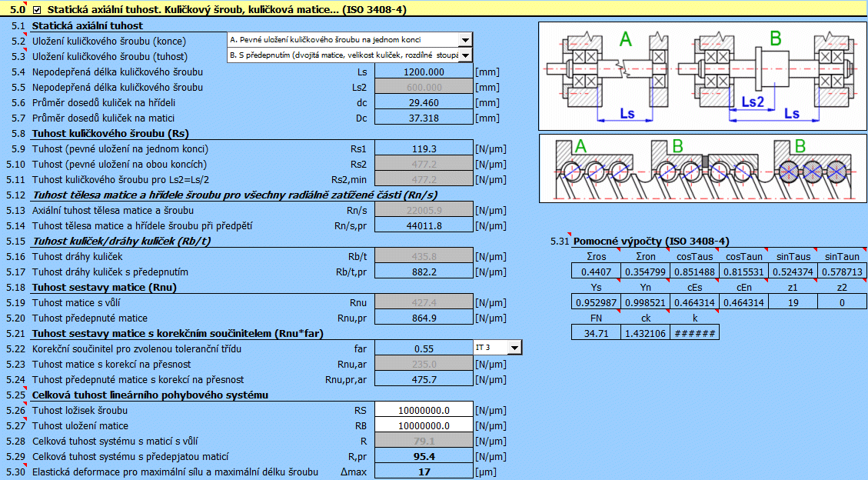Select the Rnu,ar value 235.0

click(x=424, y=365)
